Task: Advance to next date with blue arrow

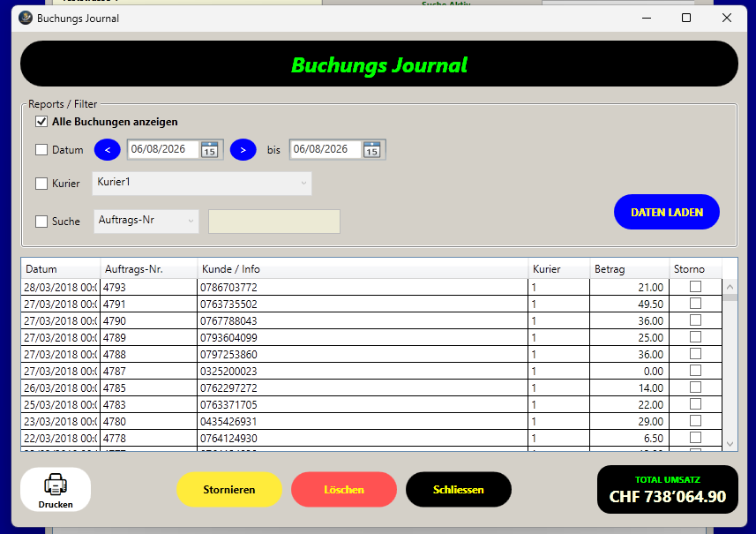Action: 243,149
